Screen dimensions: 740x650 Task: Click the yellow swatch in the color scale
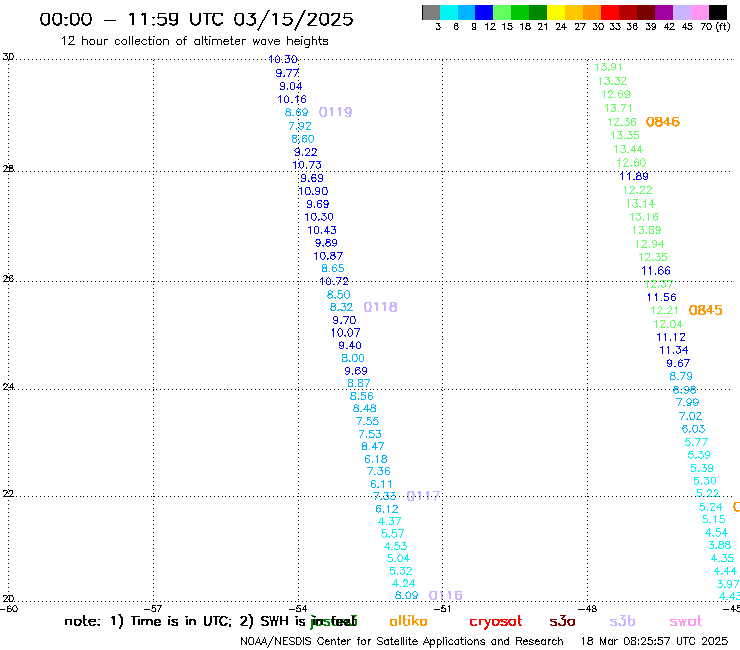pyautogui.click(x=556, y=12)
